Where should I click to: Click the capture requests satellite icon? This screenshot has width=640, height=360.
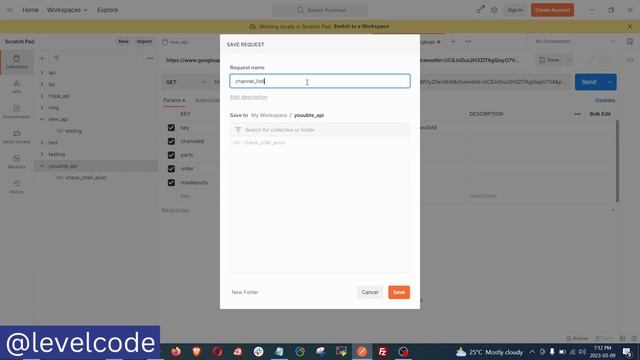tap(479, 10)
